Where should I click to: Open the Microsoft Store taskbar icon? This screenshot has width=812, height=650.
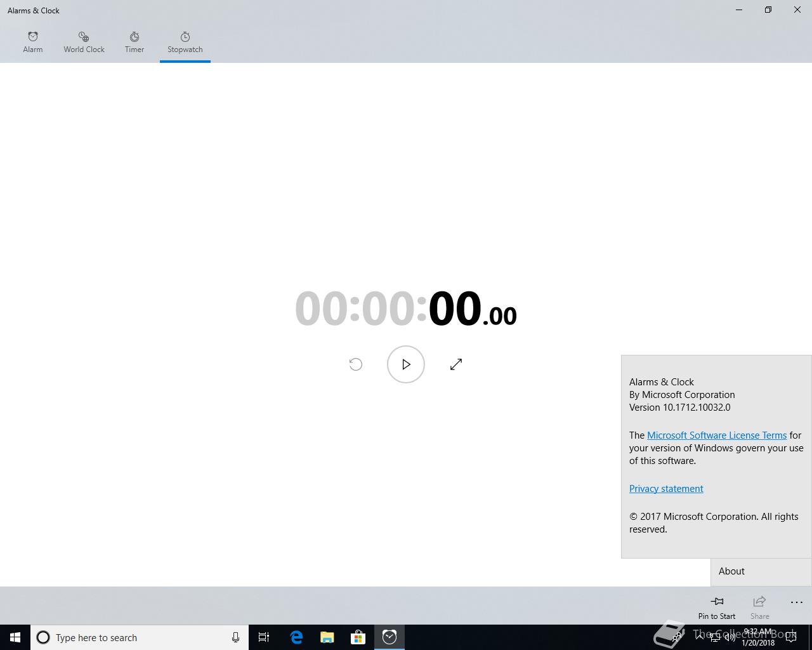click(358, 637)
